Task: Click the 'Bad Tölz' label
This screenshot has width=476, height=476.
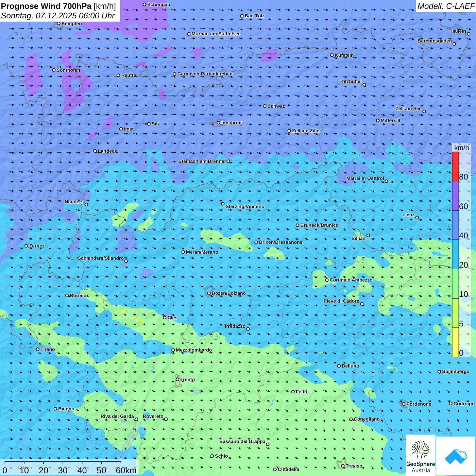Action: (x=255, y=16)
